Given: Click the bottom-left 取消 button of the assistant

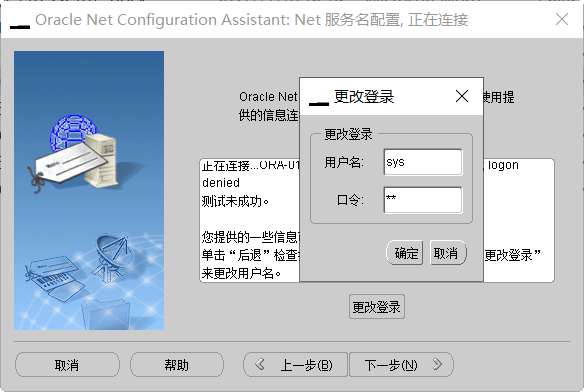Looking at the screenshot, I should pos(67,365).
